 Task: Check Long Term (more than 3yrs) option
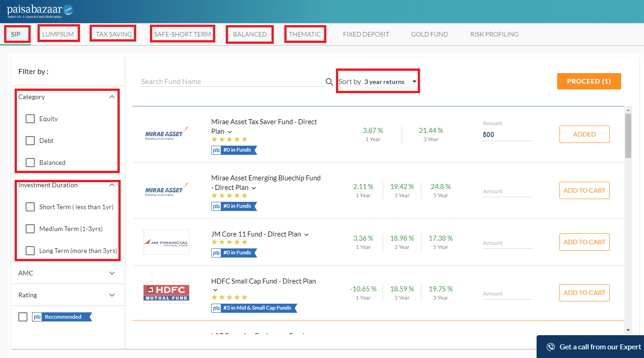30,251
